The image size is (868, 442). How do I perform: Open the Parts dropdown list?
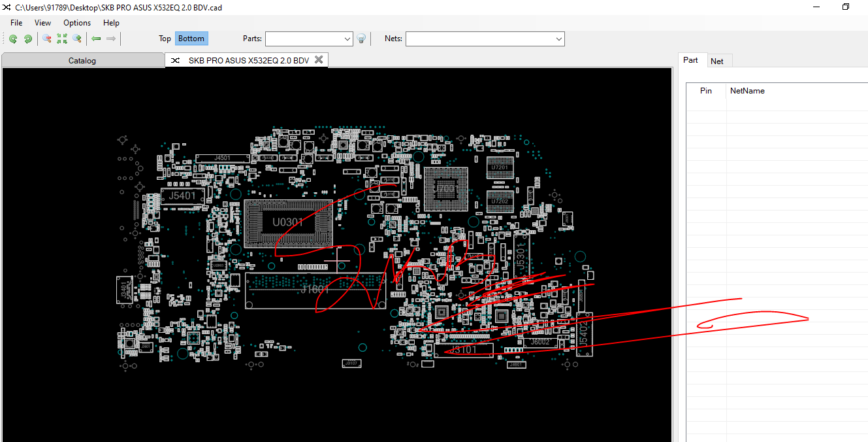click(x=347, y=39)
